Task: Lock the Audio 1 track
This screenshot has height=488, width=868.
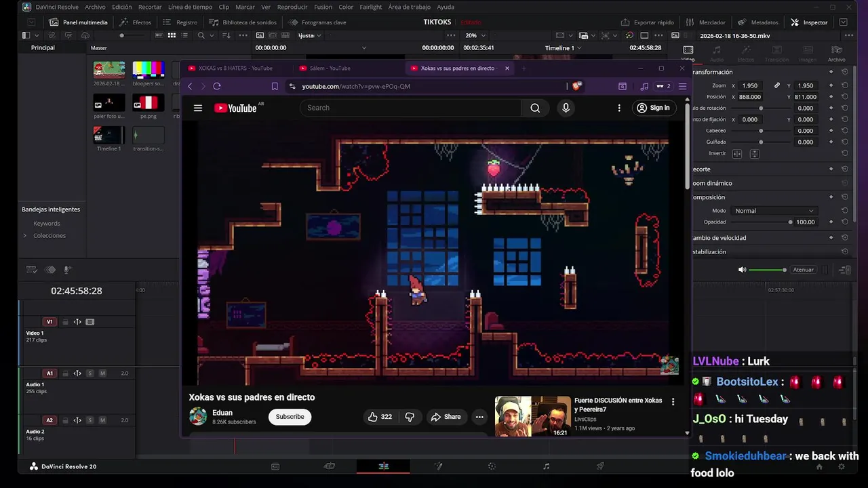Action: [65, 373]
